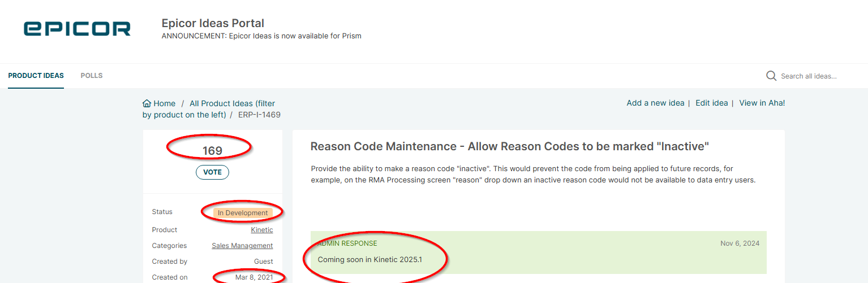Screen dimensions: 868x283
Task: Open the Sales Management category link
Action: (242, 246)
